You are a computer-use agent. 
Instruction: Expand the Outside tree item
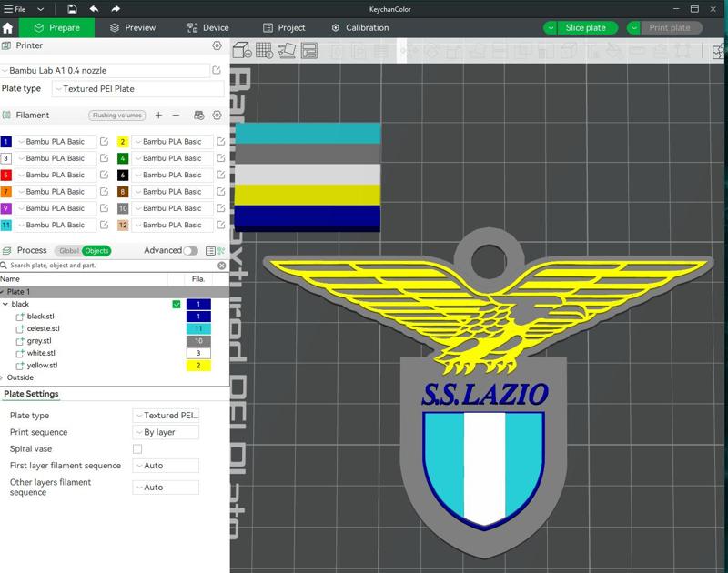(x=2, y=377)
